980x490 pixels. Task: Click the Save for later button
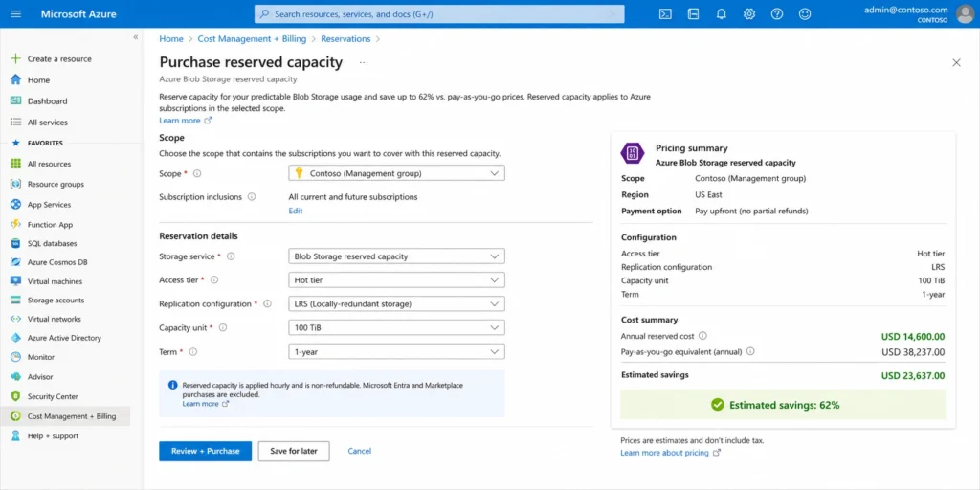(x=294, y=451)
